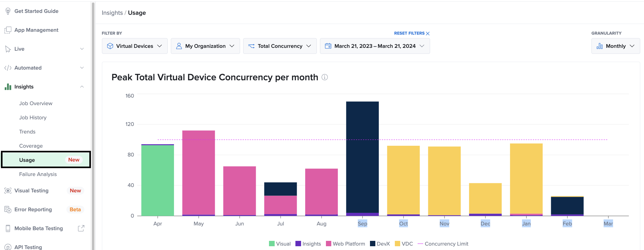Click the Error Reporting sidebar icon
This screenshot has height=250, width=644.
coord(8,209)
